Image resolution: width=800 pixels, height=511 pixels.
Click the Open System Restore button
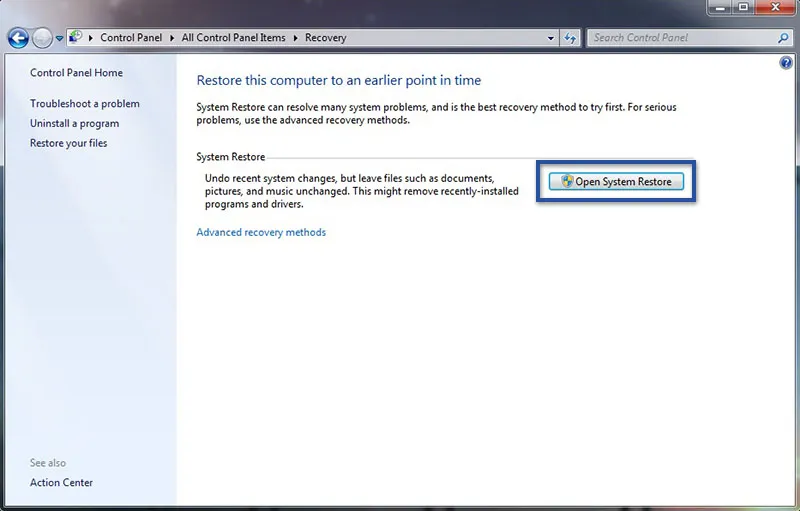[616, 182]
